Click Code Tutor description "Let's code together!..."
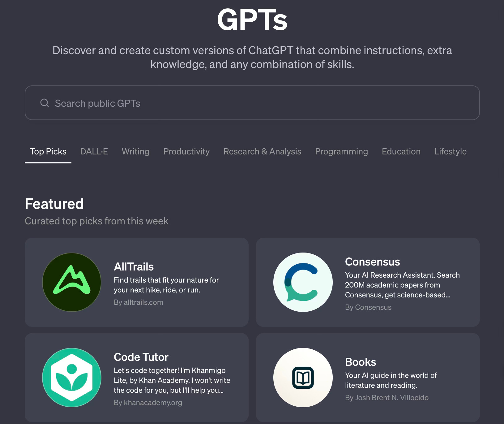 (x=172, y=380)
